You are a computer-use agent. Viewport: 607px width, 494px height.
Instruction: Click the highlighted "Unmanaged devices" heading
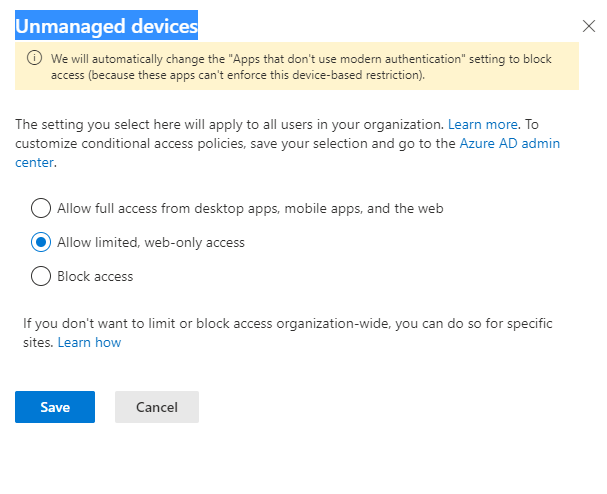(106, 26)
